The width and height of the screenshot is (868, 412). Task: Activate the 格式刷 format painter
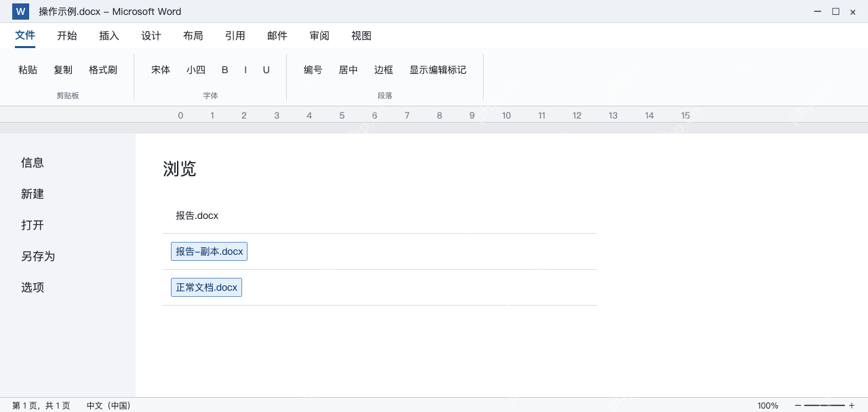pos(103,70)
